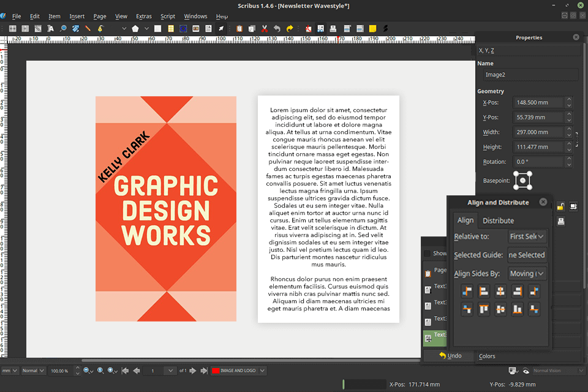
Task: Switch to the Distribute tab
Action: click(x=498, y=221)
